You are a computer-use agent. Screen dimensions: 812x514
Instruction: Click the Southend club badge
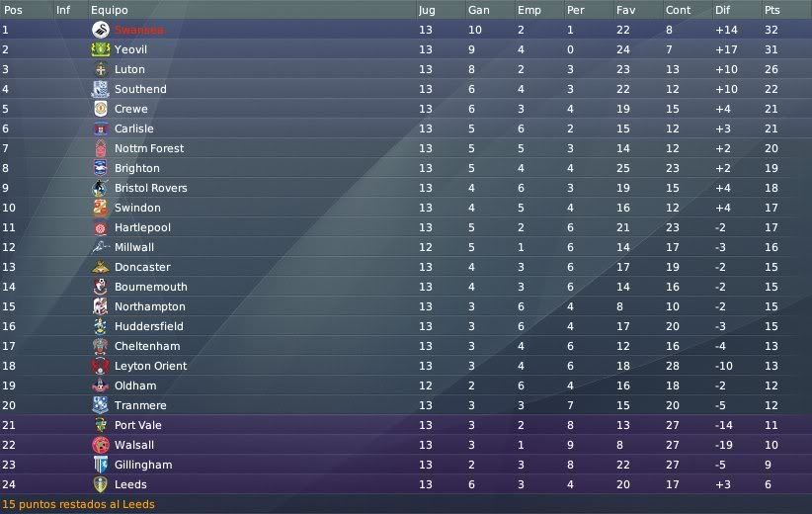tap(101, 89)
